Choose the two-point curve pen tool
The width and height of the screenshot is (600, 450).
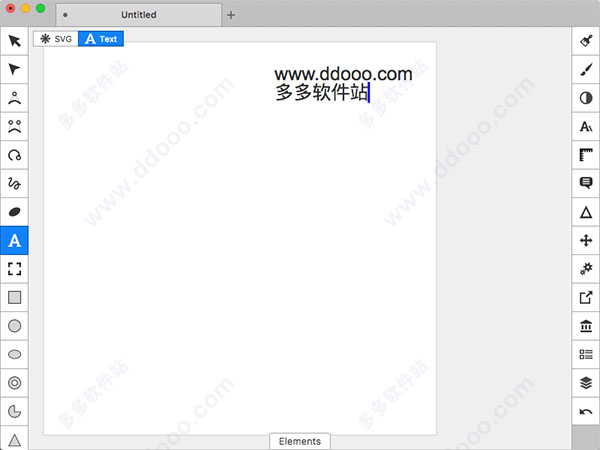(14, 126)
